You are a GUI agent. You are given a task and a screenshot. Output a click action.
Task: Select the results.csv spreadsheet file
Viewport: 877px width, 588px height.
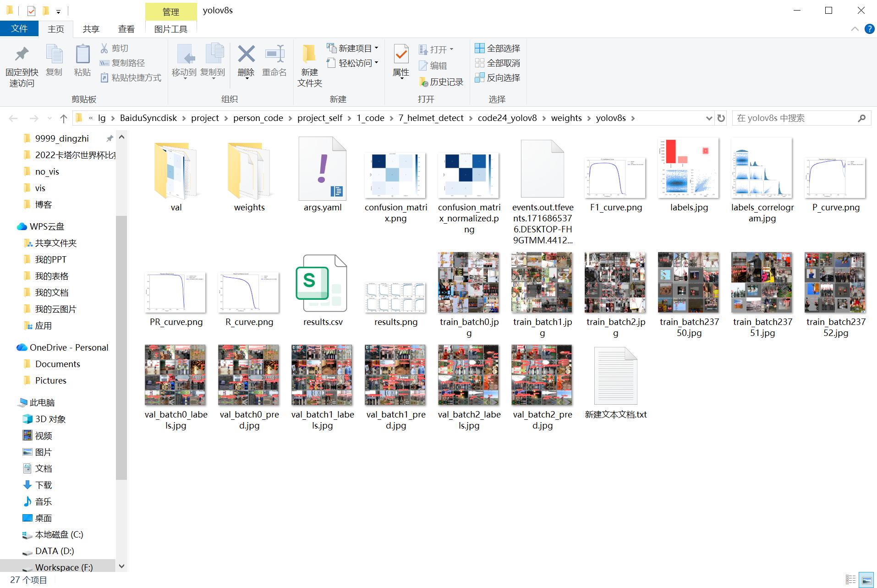tap(322, 283)
